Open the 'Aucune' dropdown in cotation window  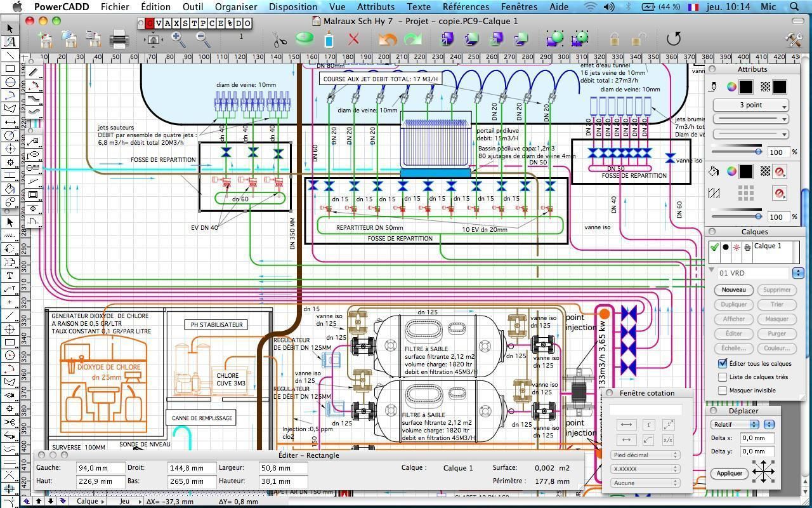645,483
